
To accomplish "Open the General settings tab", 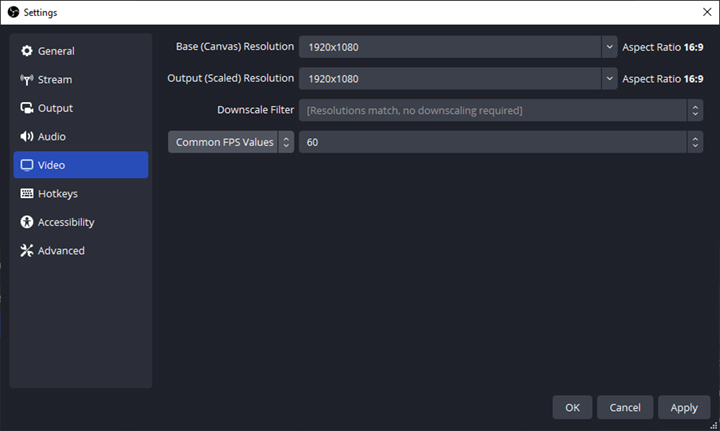I will pyautogui.click(x=81, y=51).
